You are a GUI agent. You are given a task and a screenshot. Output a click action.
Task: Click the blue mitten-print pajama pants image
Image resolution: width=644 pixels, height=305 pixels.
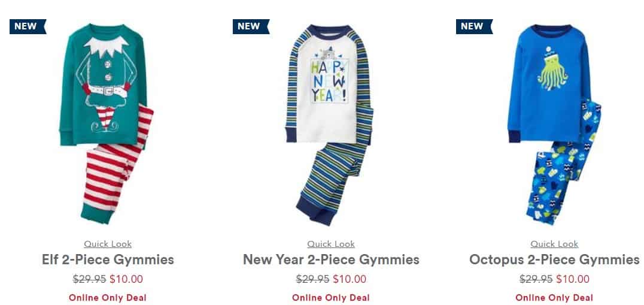[x=564, y=163]
